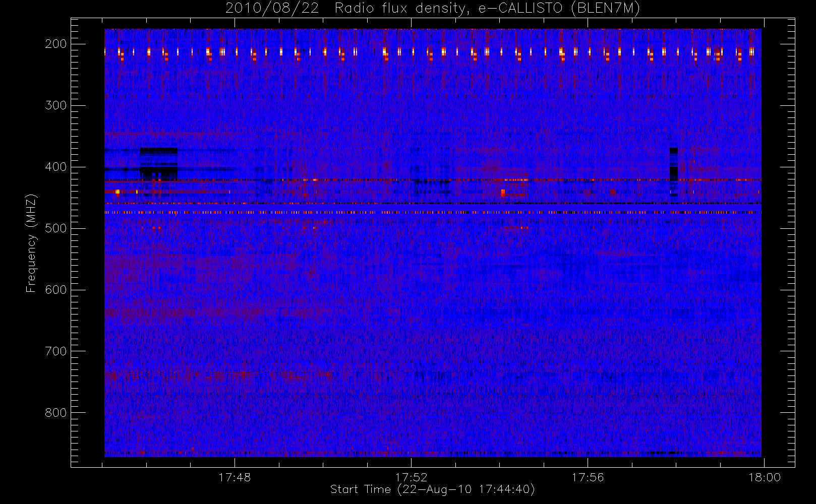The width and height of the screenshot is (816, 504).
Task: Click the 300 frequency tick label
Action: pos(56,105)
